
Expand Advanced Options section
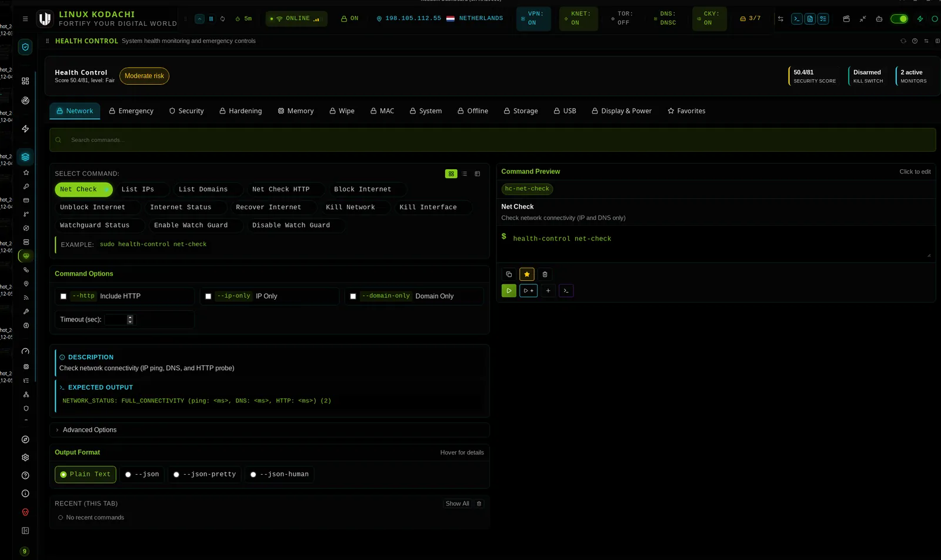click(x=270, y=430)
